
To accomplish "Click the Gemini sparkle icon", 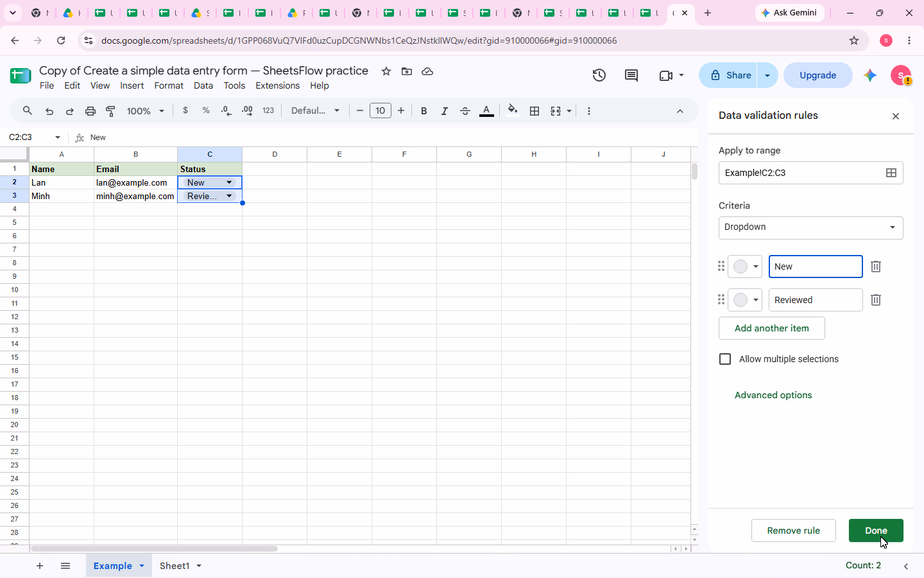I will [x=870, y=75].
